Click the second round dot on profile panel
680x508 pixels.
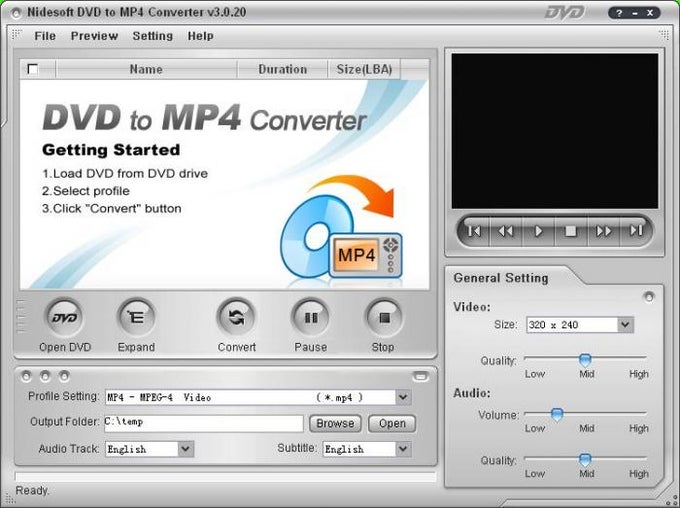tap(45, 376)
